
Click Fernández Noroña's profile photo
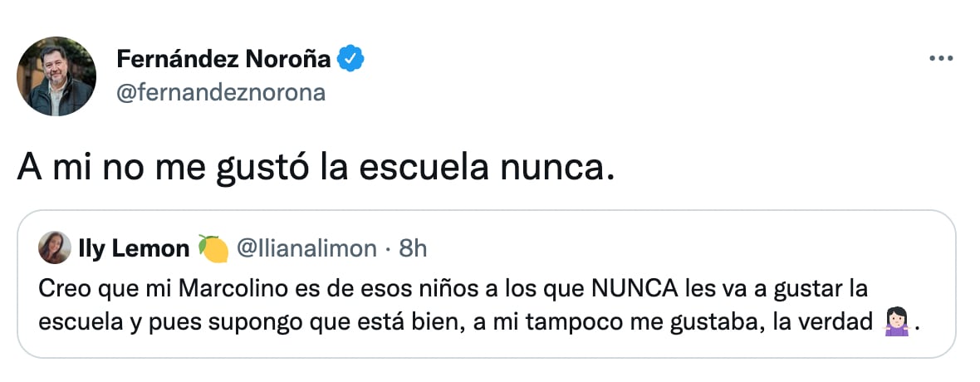tap(56, 76)
